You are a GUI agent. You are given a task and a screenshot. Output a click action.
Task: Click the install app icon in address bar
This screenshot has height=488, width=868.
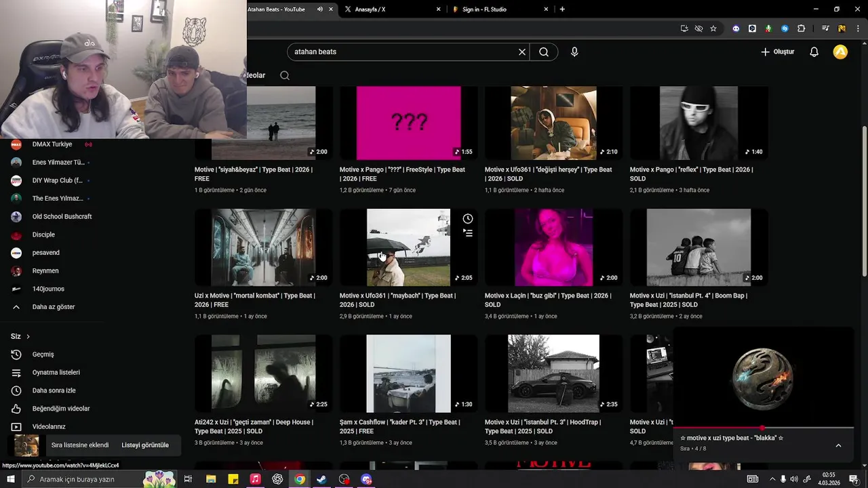[684, 28]
